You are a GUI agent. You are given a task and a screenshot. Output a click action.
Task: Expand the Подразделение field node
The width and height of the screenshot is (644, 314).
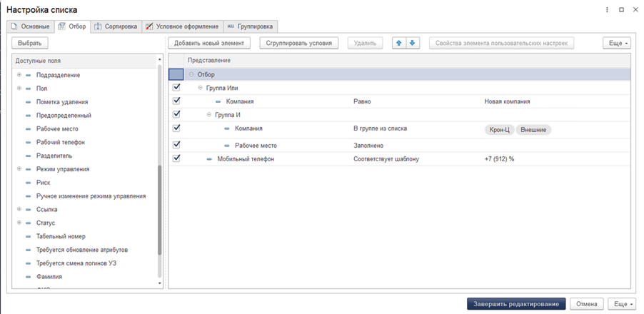19,75
